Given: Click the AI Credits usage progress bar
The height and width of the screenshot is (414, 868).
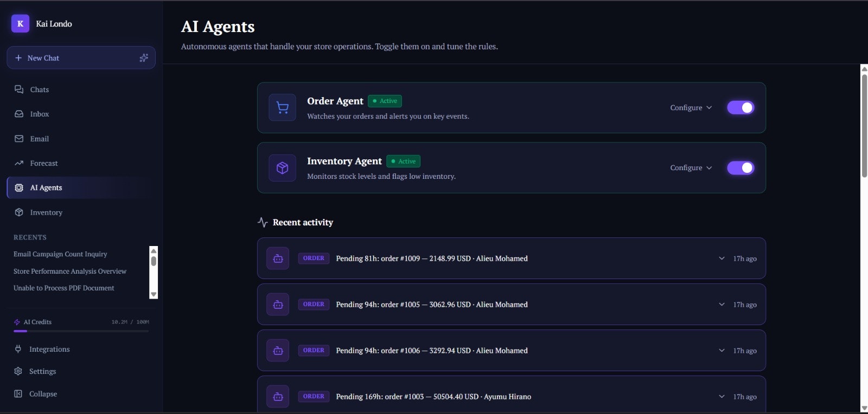Looking at the screenshot, I should pyautogui.click(x=81, y=331).
